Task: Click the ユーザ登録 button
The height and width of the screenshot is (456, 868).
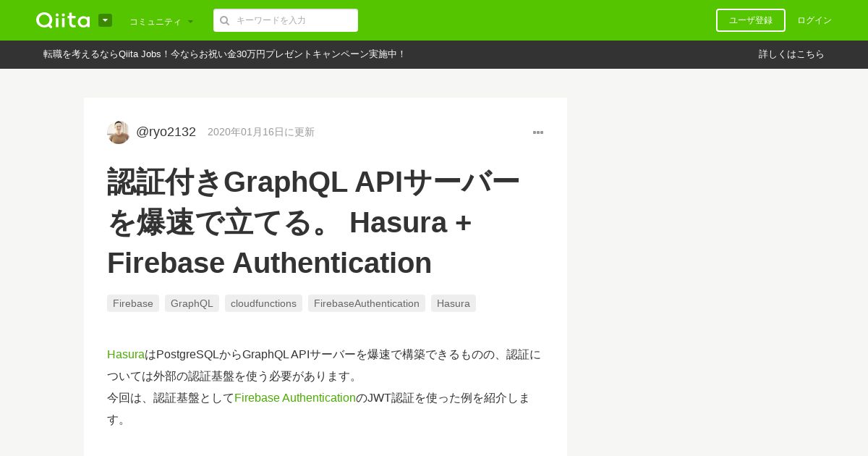Action: (x=751, y=20)
